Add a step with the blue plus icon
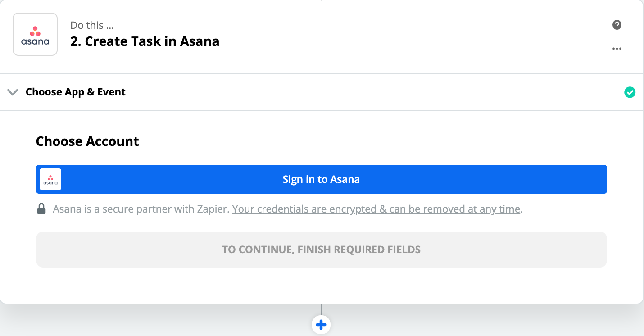644x336 pixels. coord(321,324)
